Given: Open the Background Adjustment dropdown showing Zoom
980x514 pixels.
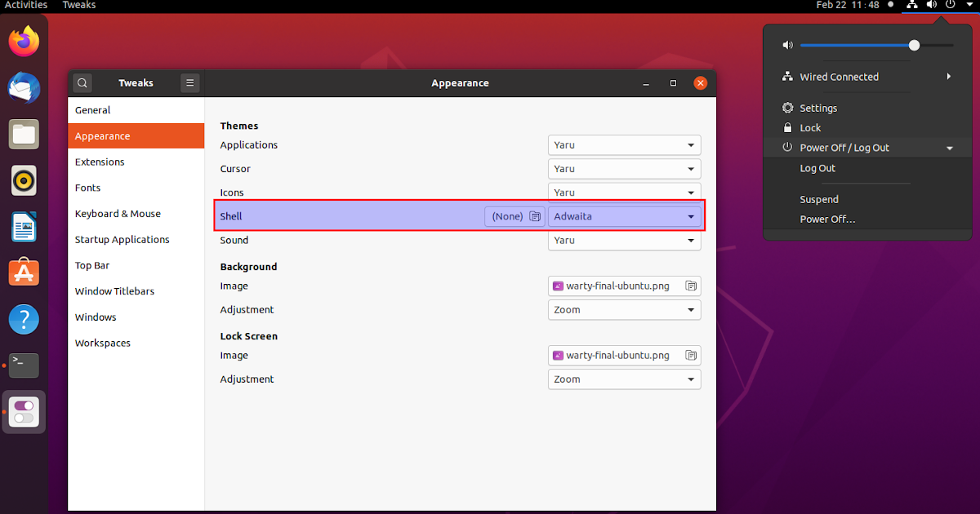Looking at the screenshot, I should coord(624,310).
